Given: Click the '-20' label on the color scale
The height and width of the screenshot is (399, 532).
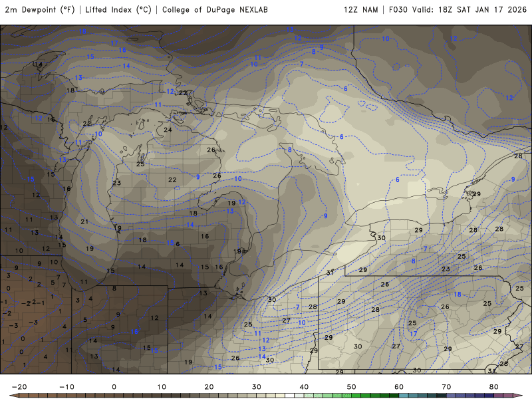Looking at the screenshot, I should point(19,387).
